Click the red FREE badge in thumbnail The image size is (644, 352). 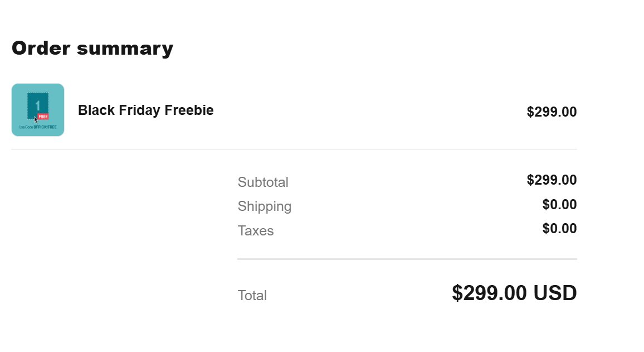(x=43, y=117)
